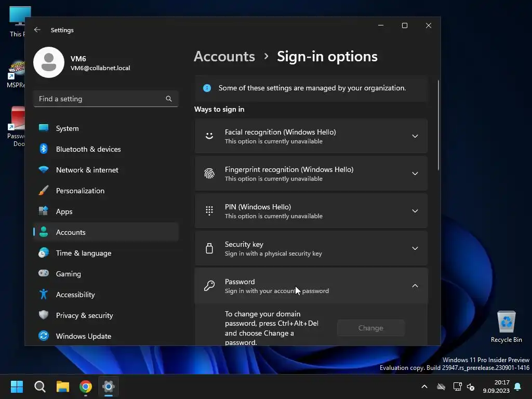Click the Windows Update sync icon
This screenshot has height=399, width=532.
(44, 336)
